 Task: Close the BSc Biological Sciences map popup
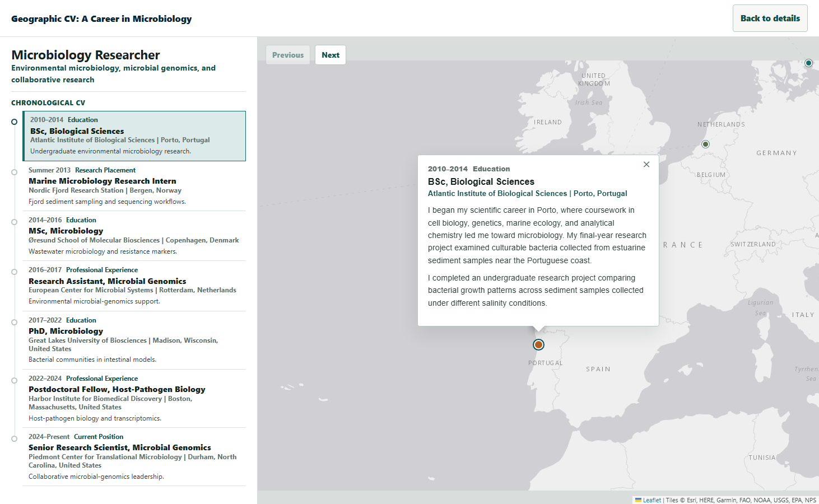pos(646,165)
